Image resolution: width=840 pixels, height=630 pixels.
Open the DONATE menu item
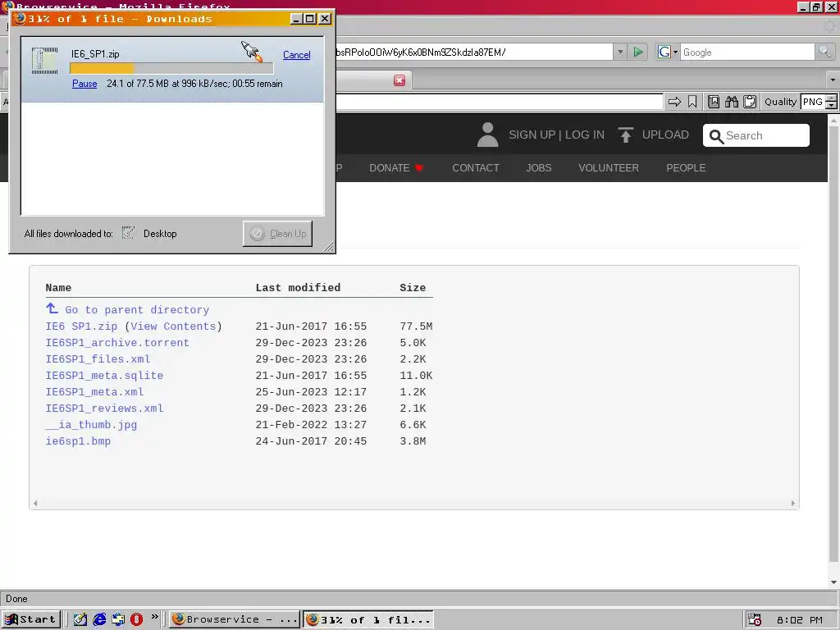(396, 168)
